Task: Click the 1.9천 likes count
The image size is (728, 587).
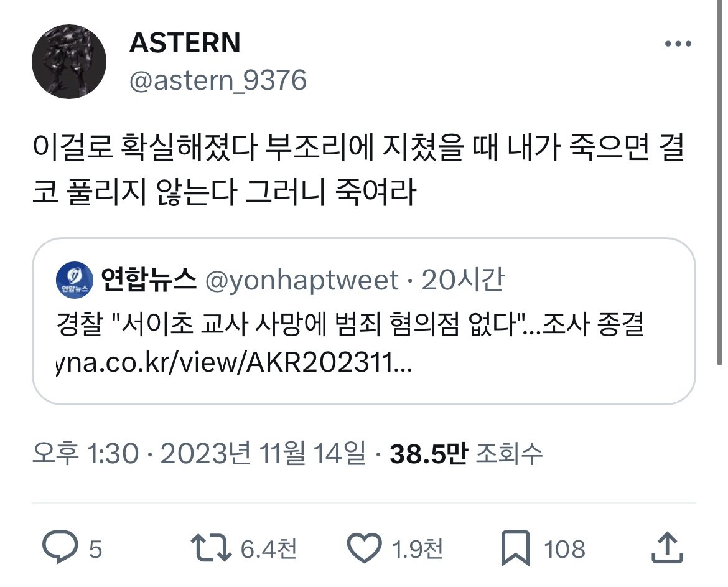Action: coord(418,548)
